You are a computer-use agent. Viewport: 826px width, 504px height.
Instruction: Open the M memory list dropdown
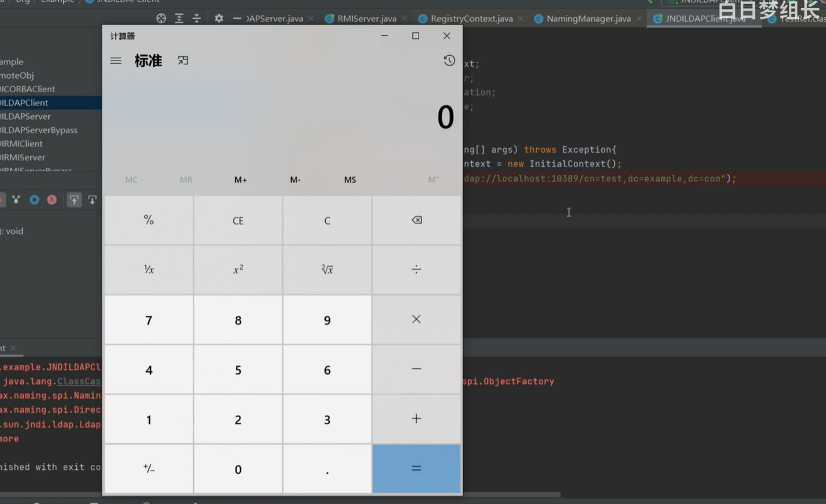pos(433,180)
